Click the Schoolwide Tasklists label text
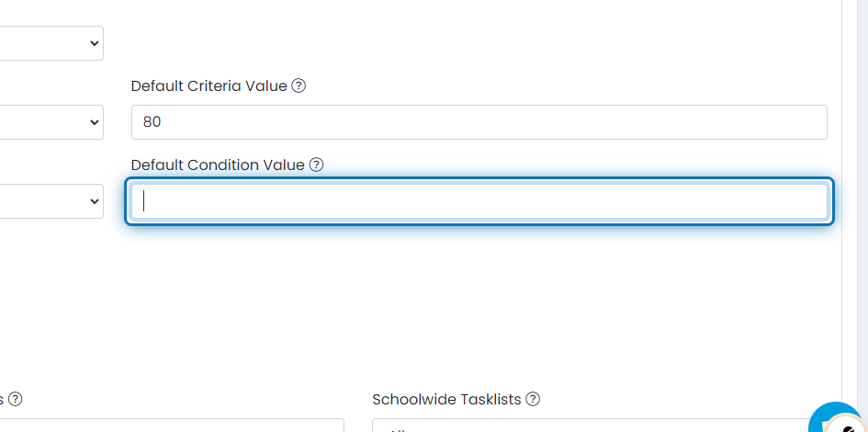868x432 pixels. pos(446,400)
